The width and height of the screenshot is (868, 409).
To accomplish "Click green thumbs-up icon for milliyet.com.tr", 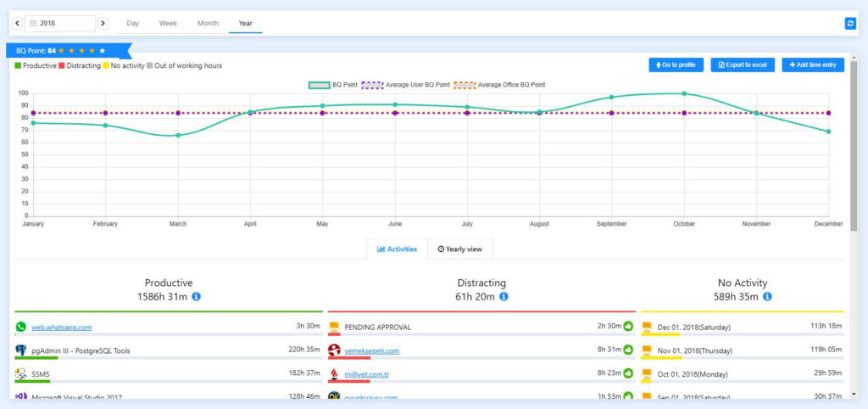I will [628, 373].
